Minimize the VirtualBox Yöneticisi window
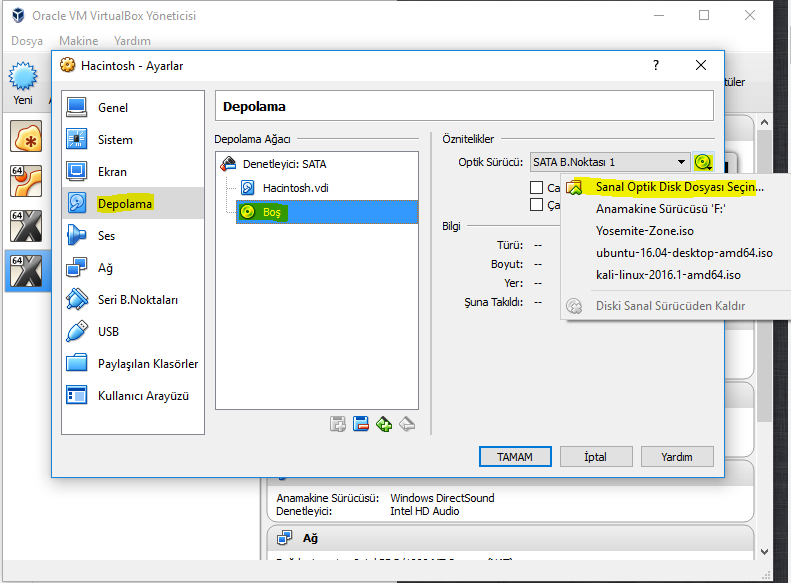Screen dimensions: 791x583 (658, 16)
